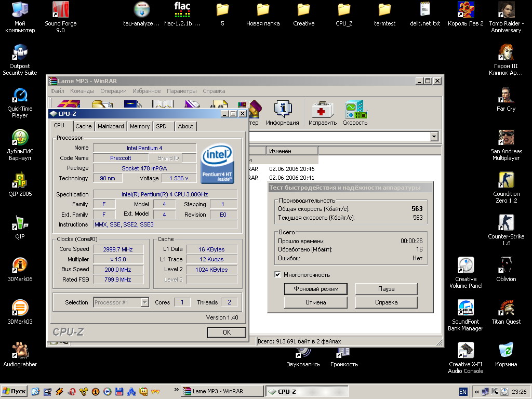532x399 pixels.
Task: Select the 3DMark06 desktop shortcut
Action: (20, 270)
